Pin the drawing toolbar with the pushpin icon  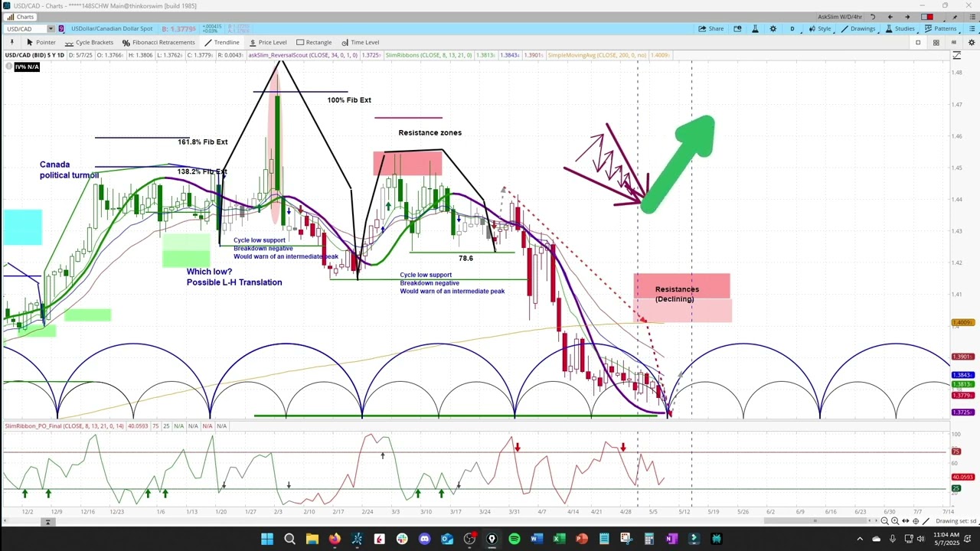(11, 42)
